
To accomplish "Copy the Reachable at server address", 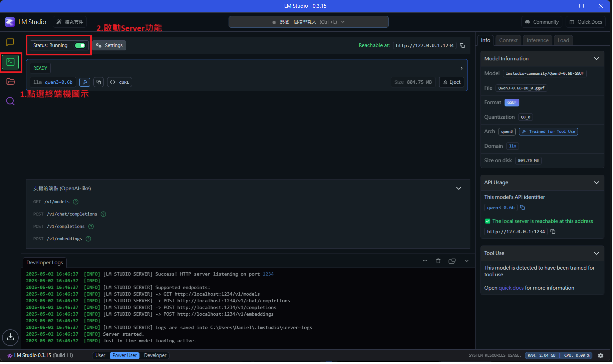I will click(462, 45).
